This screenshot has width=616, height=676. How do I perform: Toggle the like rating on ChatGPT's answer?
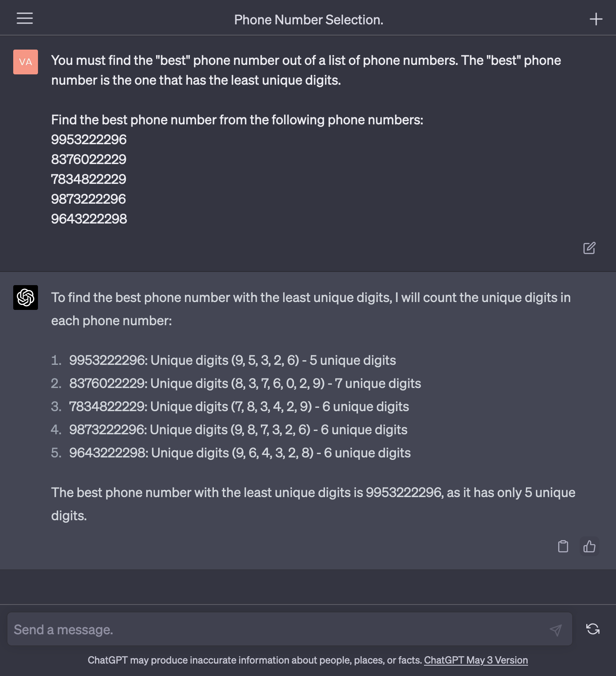pyautogui.click(x=589, y=547)
